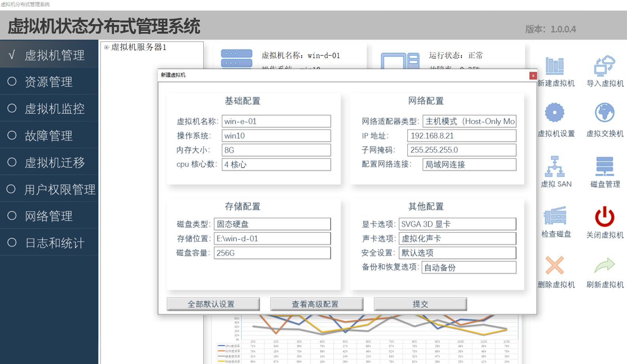Open the 导入虚拟机 cloud icon
Image resolution: width=627 pixels, height=364 pixels.
[x=604, y=66]
